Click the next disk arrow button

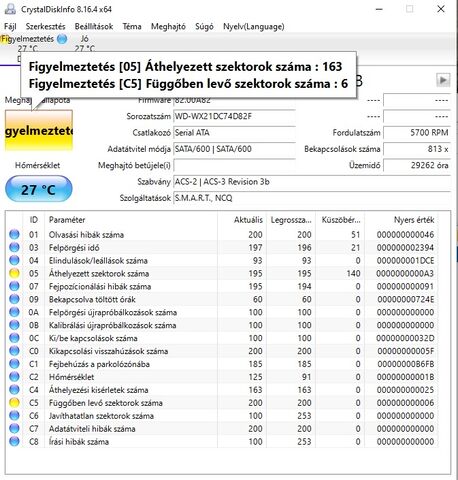pyautogui.click(x=443, y=80)
